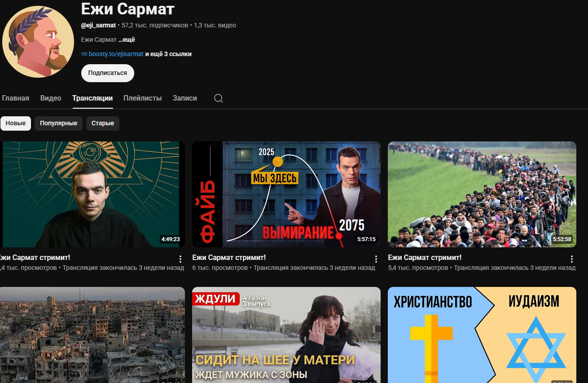This screenshot has height=383, width=588.
Task: Open the ХРИСТИАНСТВО vs ИУДАИЗМ thumbnail
Action: click(482, 335)
